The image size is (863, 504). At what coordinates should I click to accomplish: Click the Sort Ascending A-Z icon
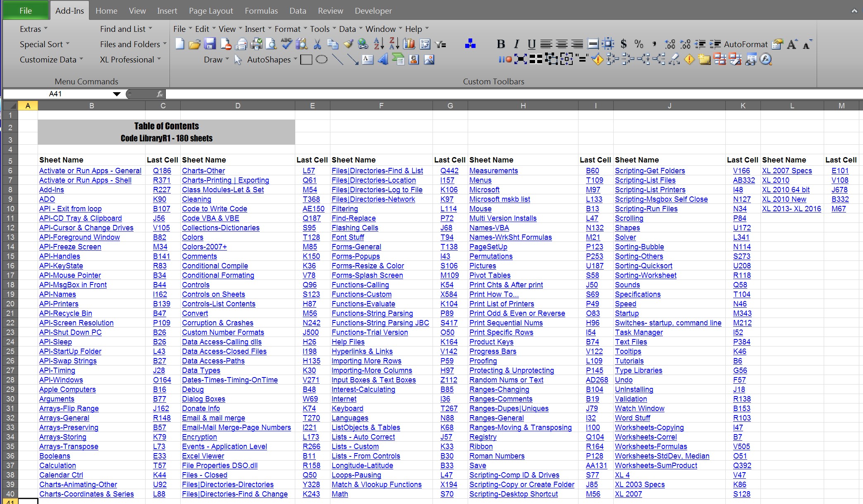(378, 44)
